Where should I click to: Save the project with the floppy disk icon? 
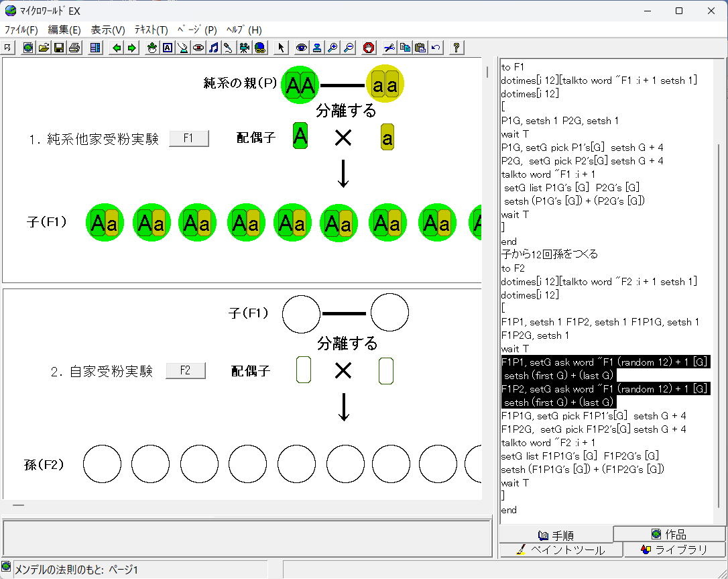[59, 48]
